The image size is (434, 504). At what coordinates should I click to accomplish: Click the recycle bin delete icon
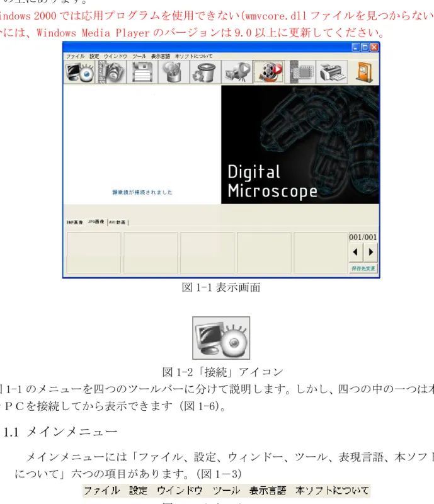(205, 72)
